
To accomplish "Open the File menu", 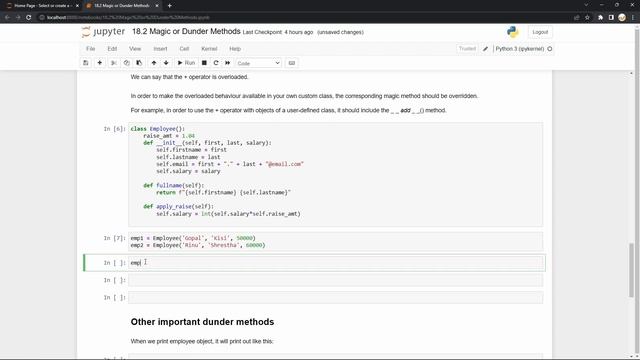I will (x=91, y=49).
